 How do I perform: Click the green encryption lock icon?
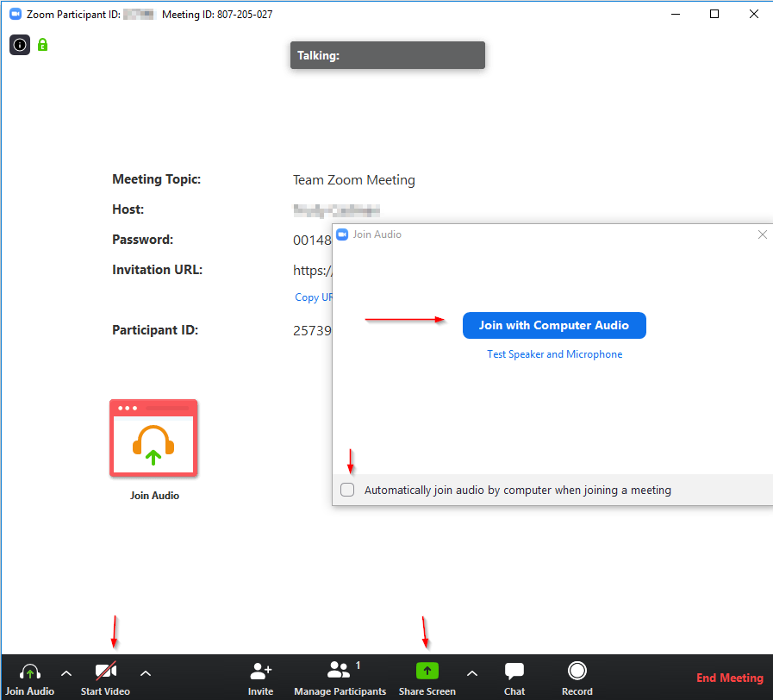click(43, 45)
